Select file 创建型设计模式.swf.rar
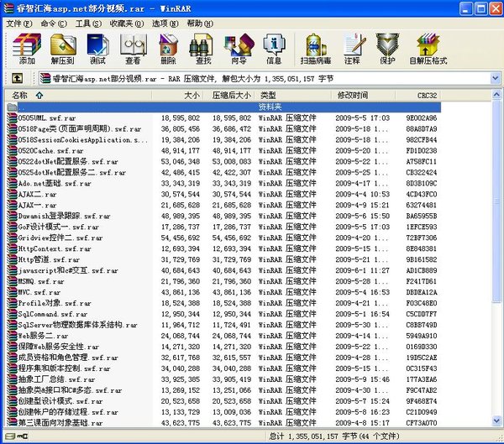Viewport: 504px width, 444px height. pyautogui.click(x=223, y=401)
